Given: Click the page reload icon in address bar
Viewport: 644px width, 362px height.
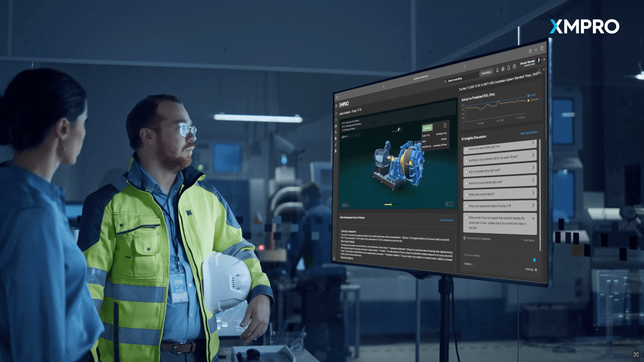Looking at the screenshot, I should tap(464, 67).
